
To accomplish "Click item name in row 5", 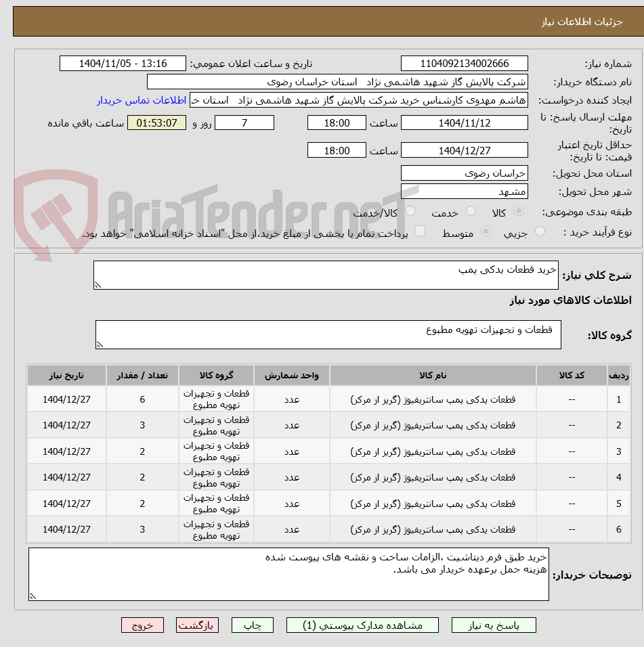I will (x=433, y=504).
